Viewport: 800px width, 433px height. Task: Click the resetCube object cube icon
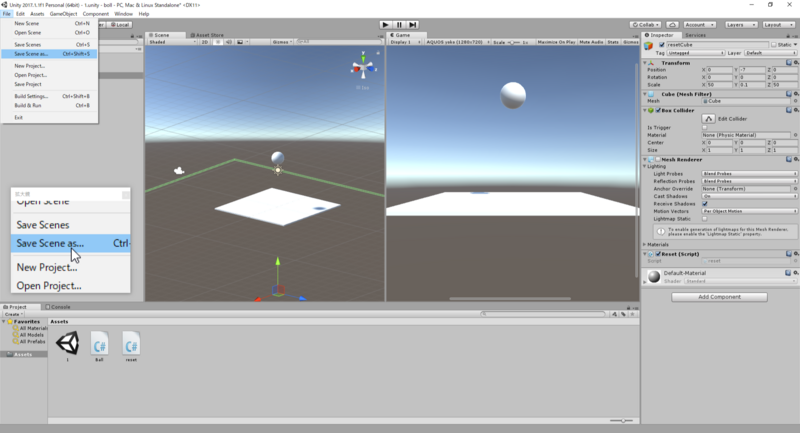coord(649,46)
